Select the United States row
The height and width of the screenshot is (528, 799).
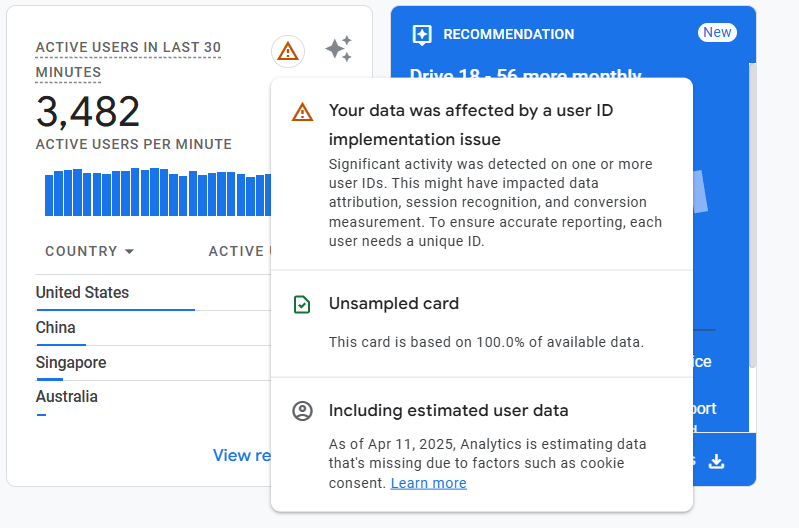pyautogui.click(x=82, y=293)
